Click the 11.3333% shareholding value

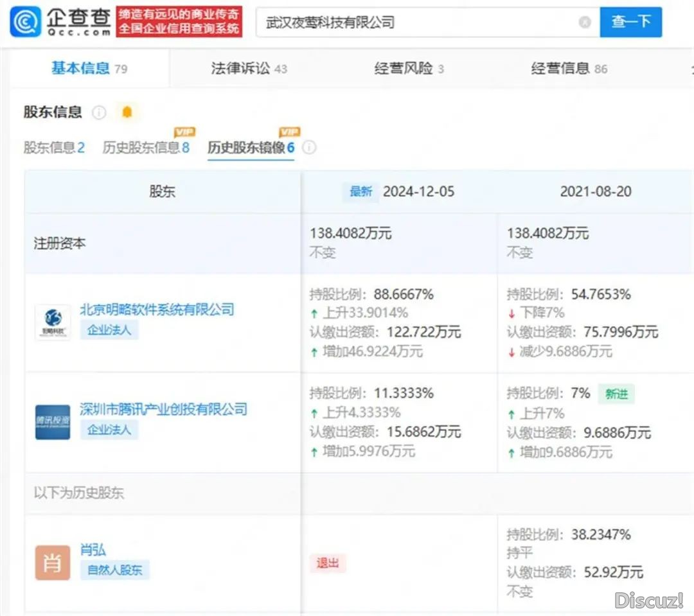tap(404, 393)
